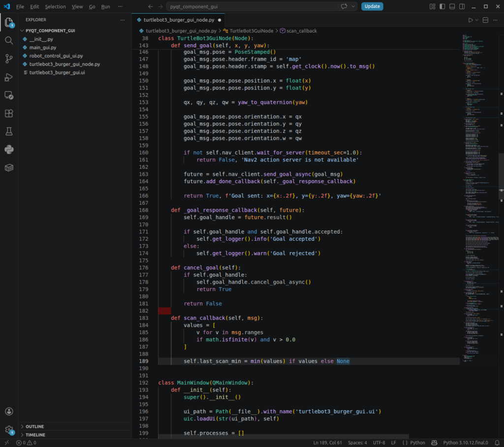Close the unsaved editor tab dot

click(220, 20)
